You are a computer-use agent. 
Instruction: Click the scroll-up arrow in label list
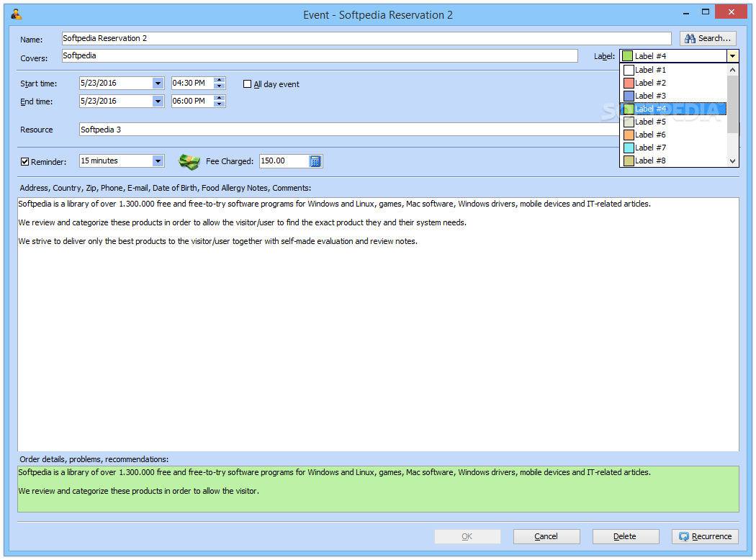coord(732,70)
